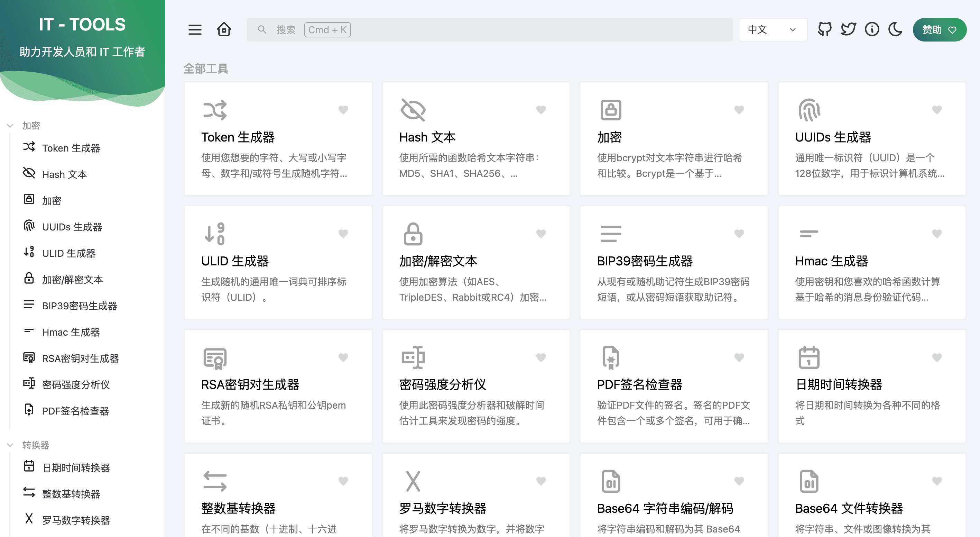Collapse the 转换器 section in sidebar
This screenshot has height=537, width=980.
tap(10, 445)
